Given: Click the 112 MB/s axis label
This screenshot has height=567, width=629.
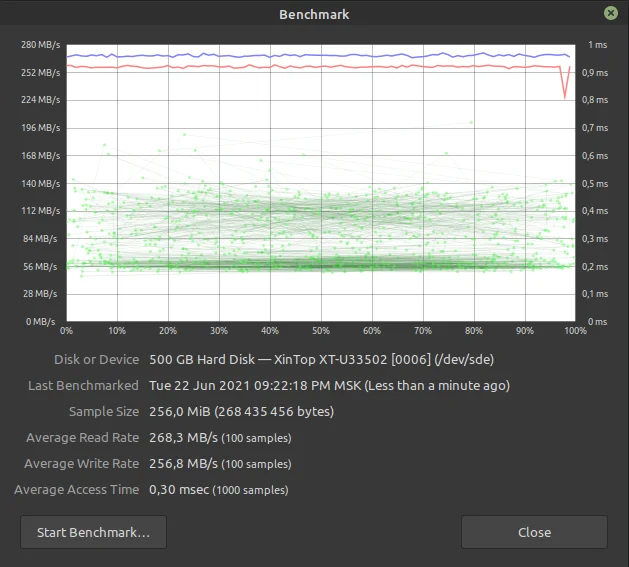Looking at the screenshot, I should coord(41,211).
